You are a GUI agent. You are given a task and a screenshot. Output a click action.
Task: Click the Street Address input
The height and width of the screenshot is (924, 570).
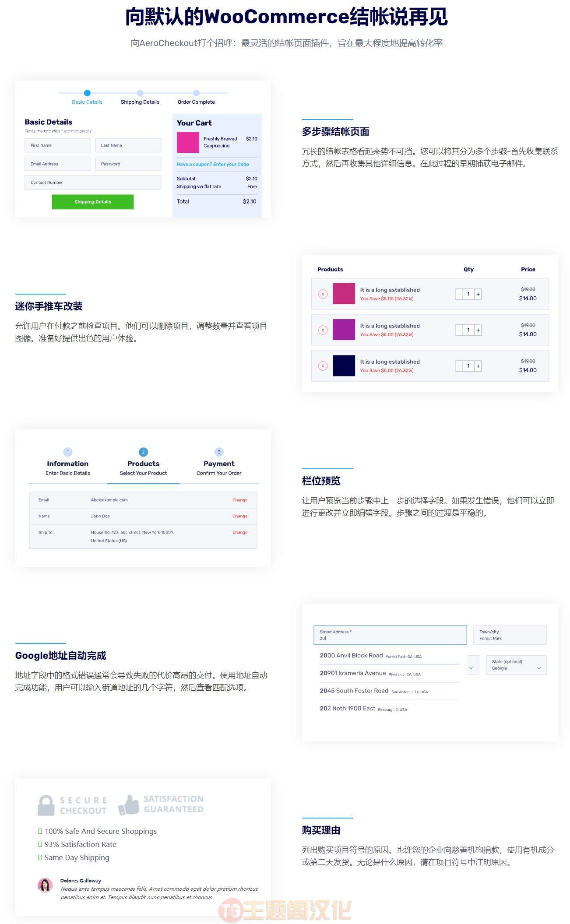click(390, 635)
